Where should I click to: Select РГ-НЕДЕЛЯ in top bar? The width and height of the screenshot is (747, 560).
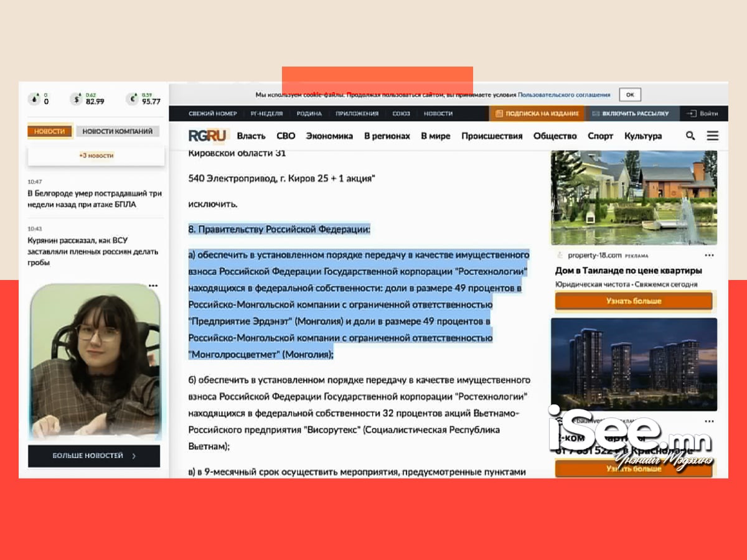click(266, 114)
